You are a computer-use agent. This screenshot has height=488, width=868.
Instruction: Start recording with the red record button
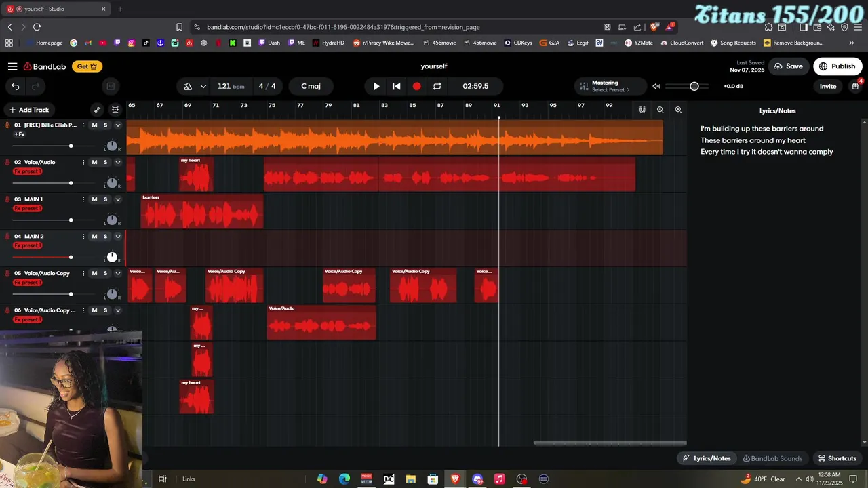(417, 86)
